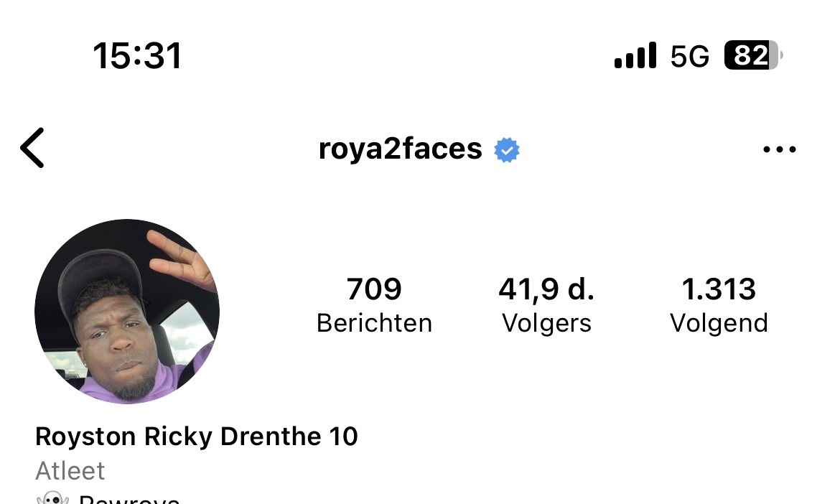Tap the cellular signal bars icon
Viewport: 840px width, 504px height.
pyautogui.click(x=635, y=55)
